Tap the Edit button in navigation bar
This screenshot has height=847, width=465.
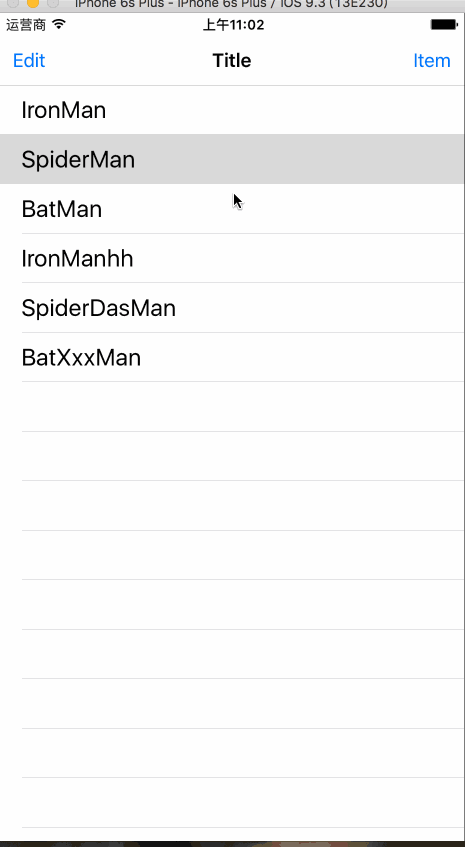click(x=29, y=60)
